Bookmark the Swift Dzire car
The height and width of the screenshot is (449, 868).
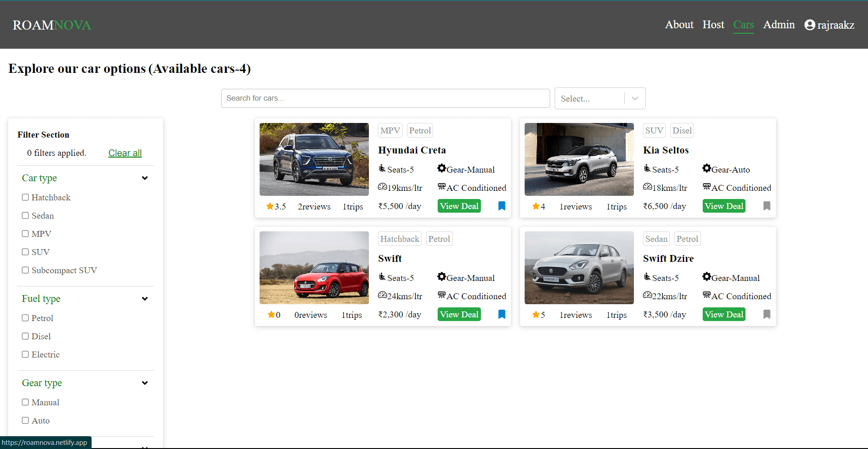point(766,314)
